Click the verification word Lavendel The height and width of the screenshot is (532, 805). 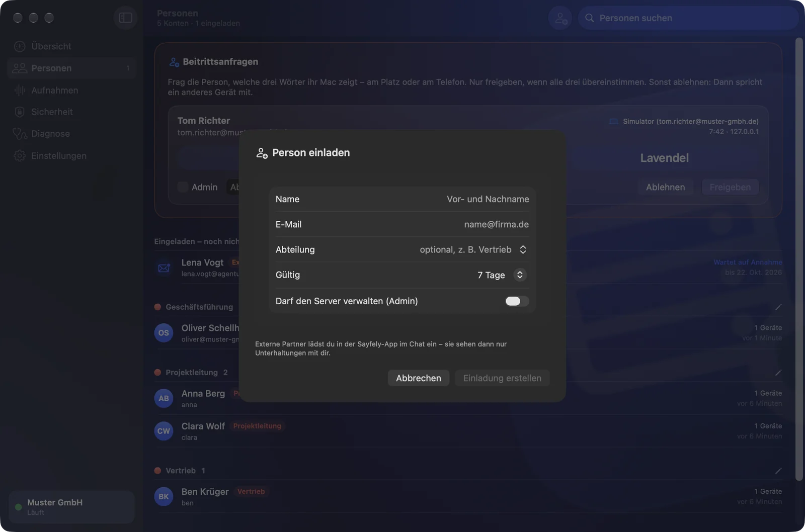(x=664, y=158)
